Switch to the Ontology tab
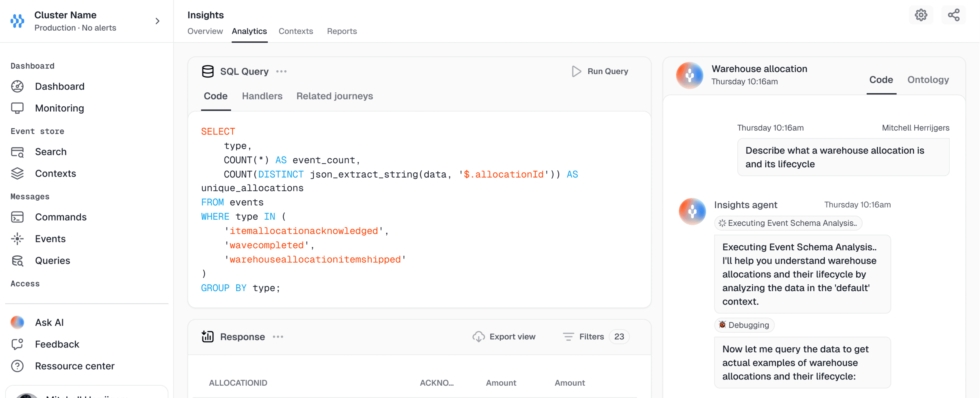 tap(928, 80)
